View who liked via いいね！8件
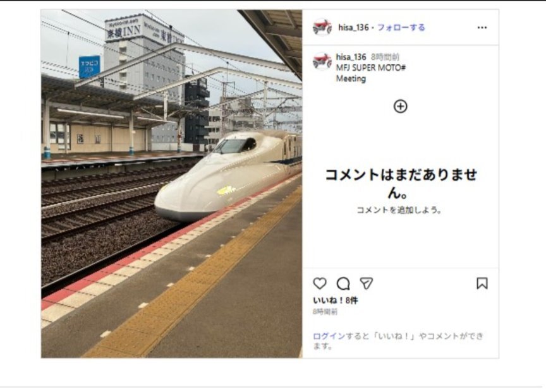Image resolution: width=546 pixels, height=392 pixels. coord(335,300)
